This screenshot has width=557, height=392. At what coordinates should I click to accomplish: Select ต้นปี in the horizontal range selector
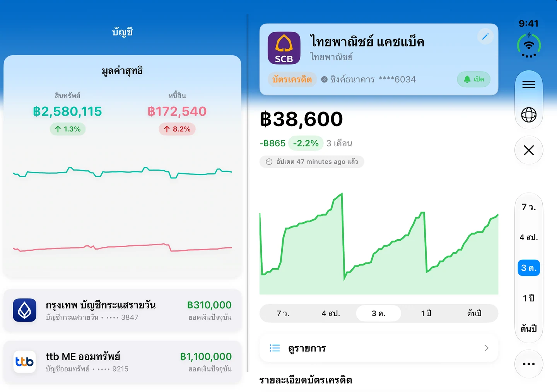point(474,313)
